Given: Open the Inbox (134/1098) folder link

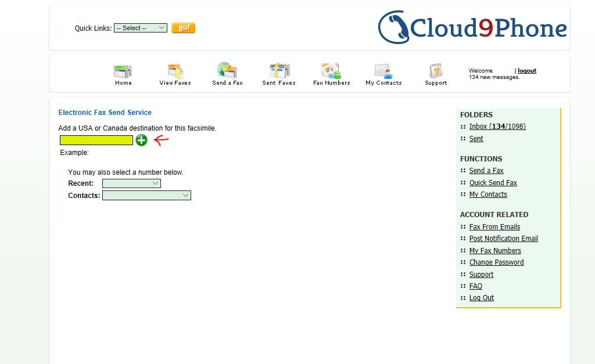Looking at the screenshot, I should [497, 126].
